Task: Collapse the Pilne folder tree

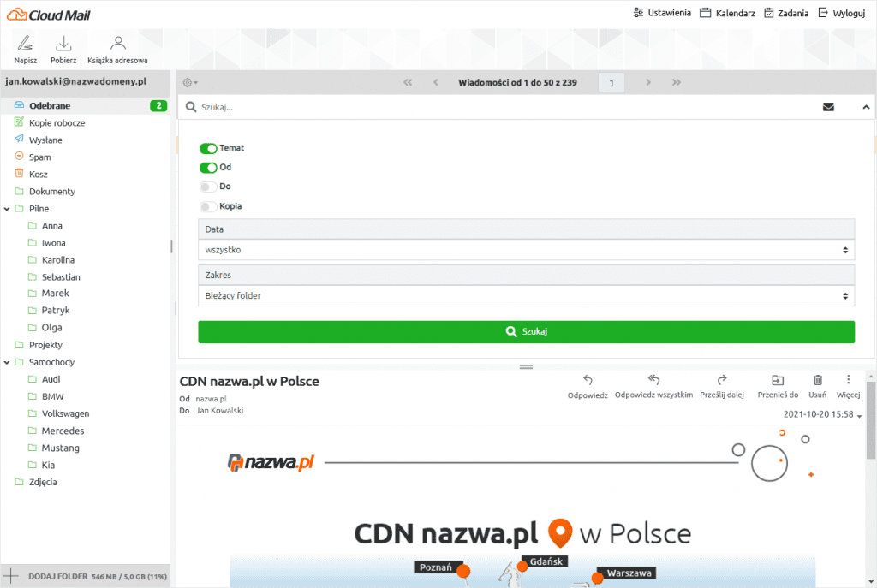Action: point(7,209)
